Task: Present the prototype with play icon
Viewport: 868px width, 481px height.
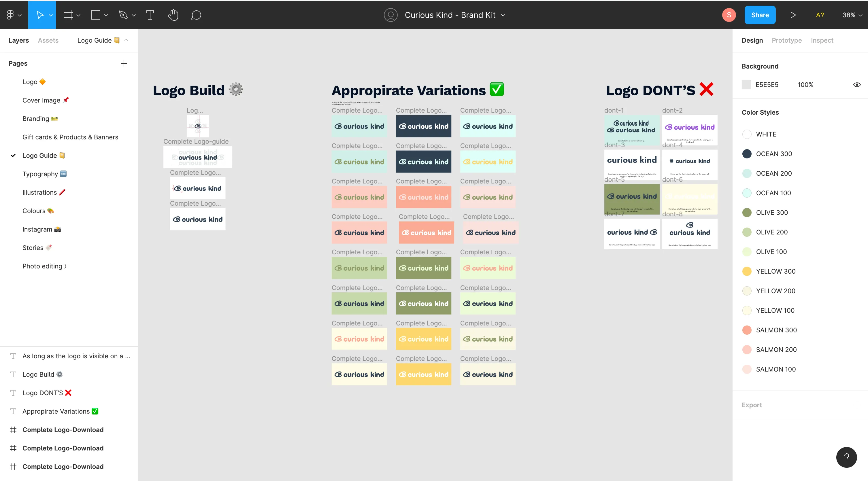Action: [793, 15]
